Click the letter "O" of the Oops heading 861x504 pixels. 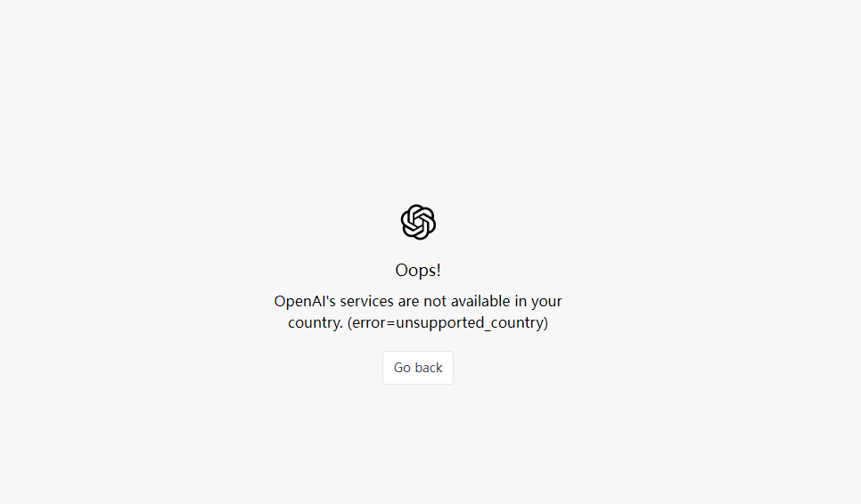coord(401,270)
